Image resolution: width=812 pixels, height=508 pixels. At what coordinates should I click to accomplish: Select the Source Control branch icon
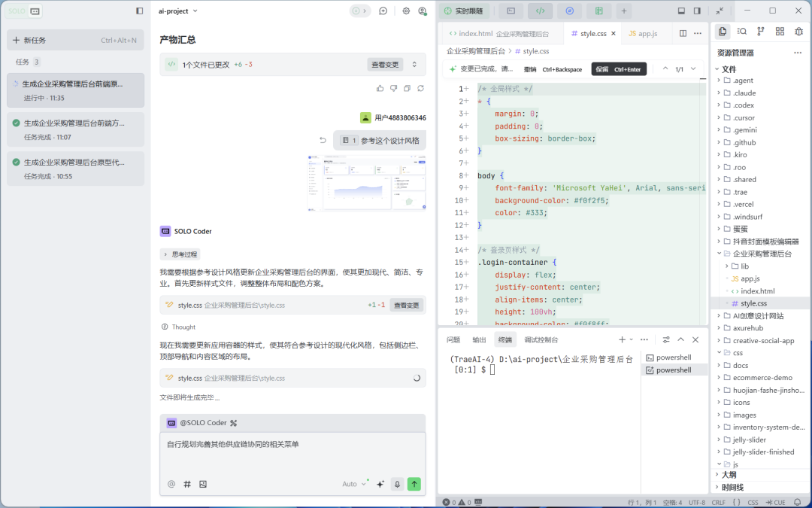tap(761, 31)
